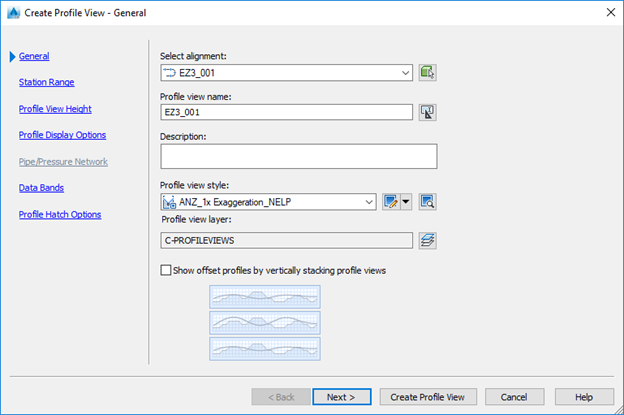
Task: Click the pick alignment from drawing icon
Action: (428, 72)
